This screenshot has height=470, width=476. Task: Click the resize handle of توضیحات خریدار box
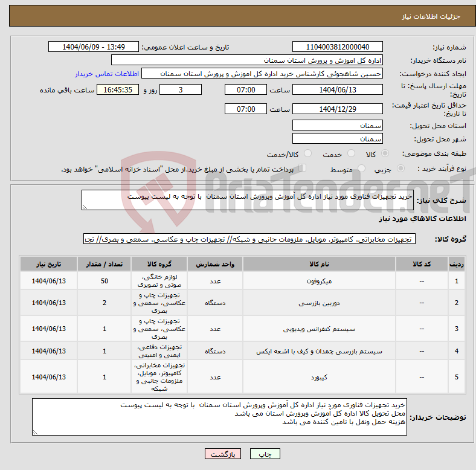click(35, 433)
